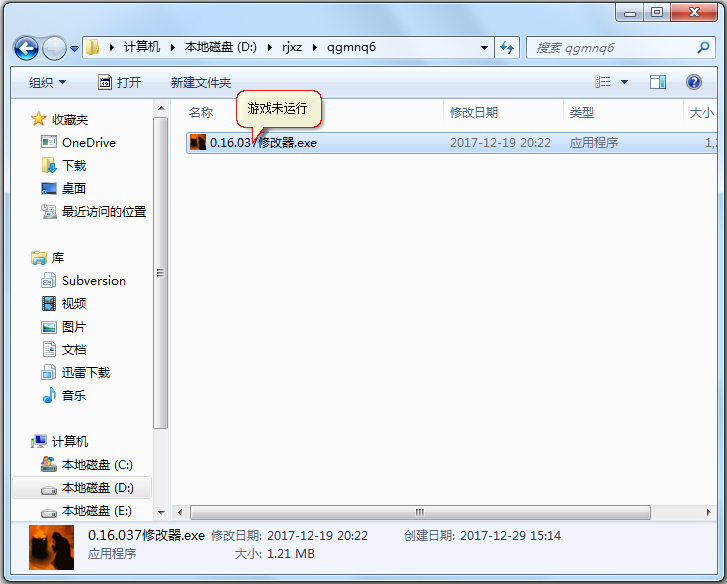Viewport: 727px width, 584px height.
Task: Click the 桌面 monitor icon
Action: 49,188
